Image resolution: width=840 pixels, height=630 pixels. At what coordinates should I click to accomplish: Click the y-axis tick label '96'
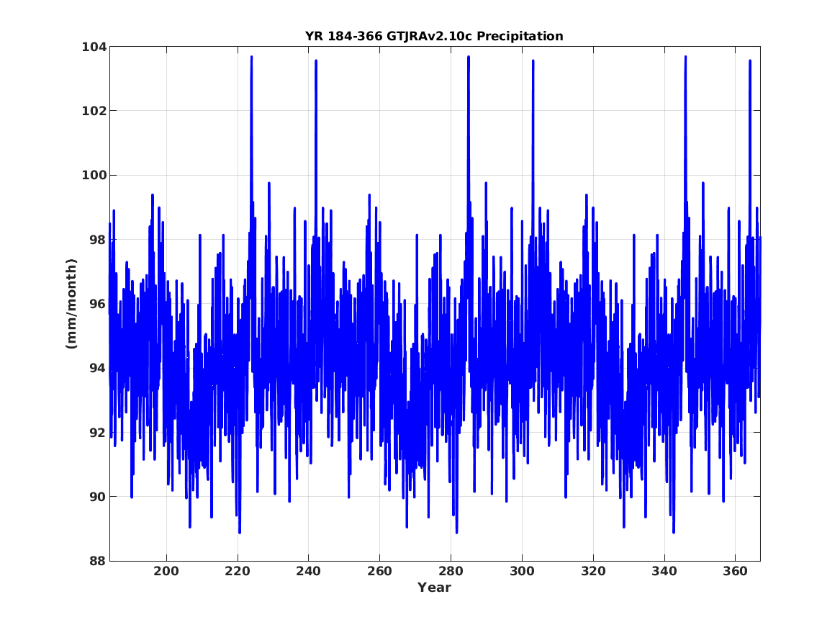(x=98, y=305)
